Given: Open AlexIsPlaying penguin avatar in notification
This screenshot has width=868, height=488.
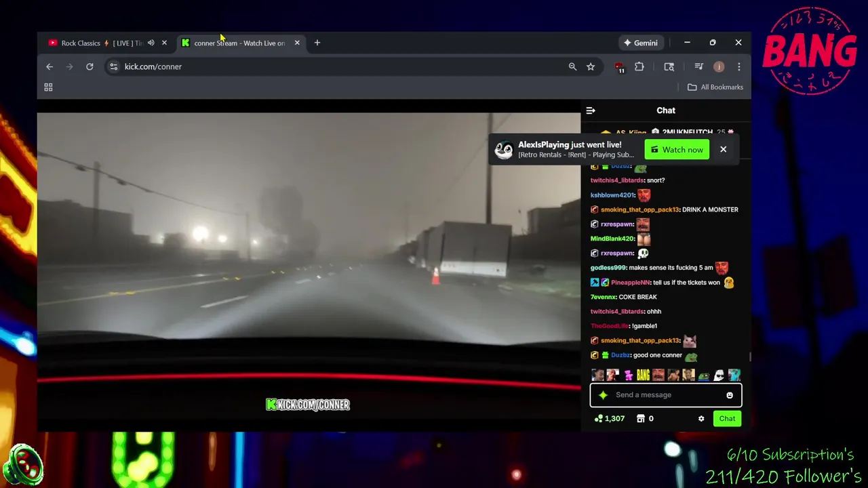Looking at the screenshot, I should 504,150.
